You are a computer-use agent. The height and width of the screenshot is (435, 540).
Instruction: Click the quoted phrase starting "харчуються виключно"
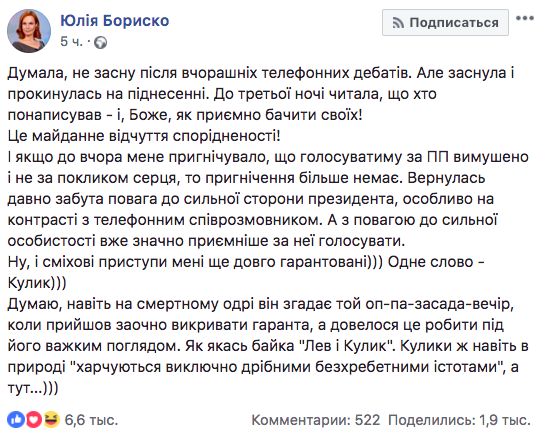pyautogui.click(x=285, y=367)
